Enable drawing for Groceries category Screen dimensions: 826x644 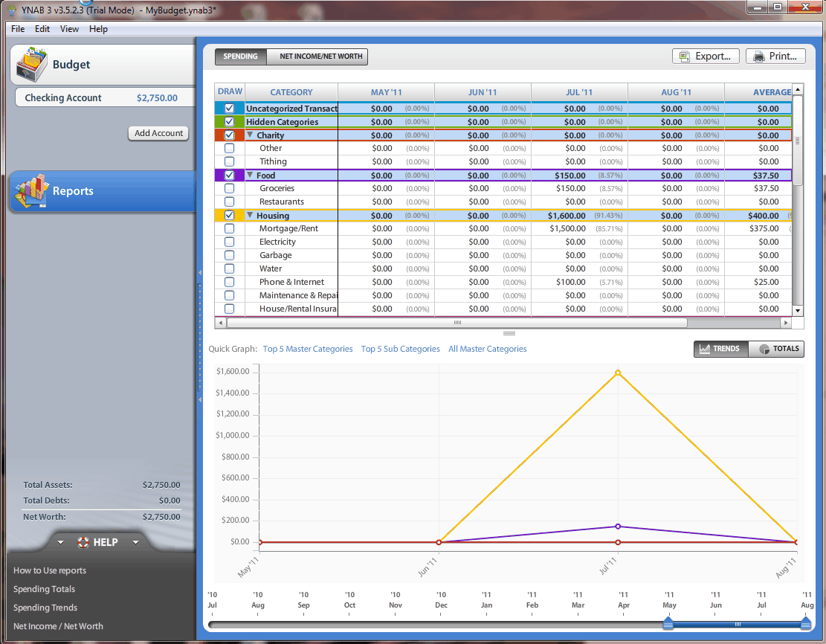point(230,189)
